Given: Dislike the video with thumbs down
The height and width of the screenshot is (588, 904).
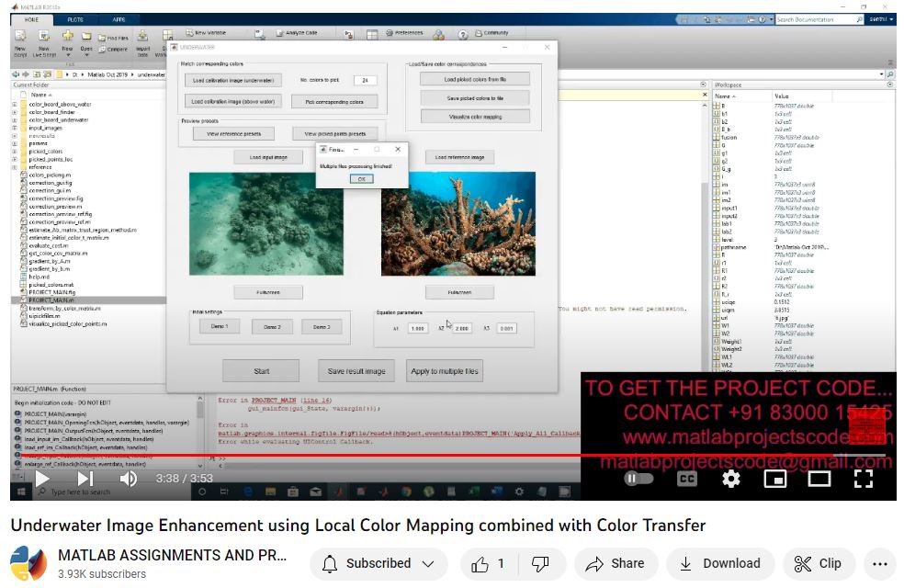Looking at the screenshot, I should point(541,564).
